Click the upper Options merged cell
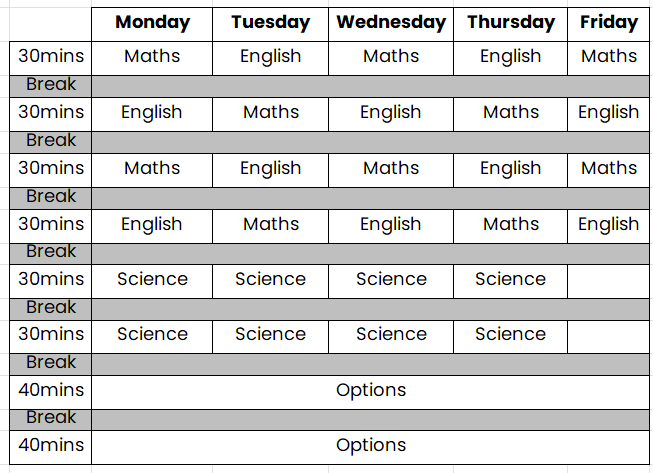The width and height of the screenshot is (653, 473). [371, 390]
